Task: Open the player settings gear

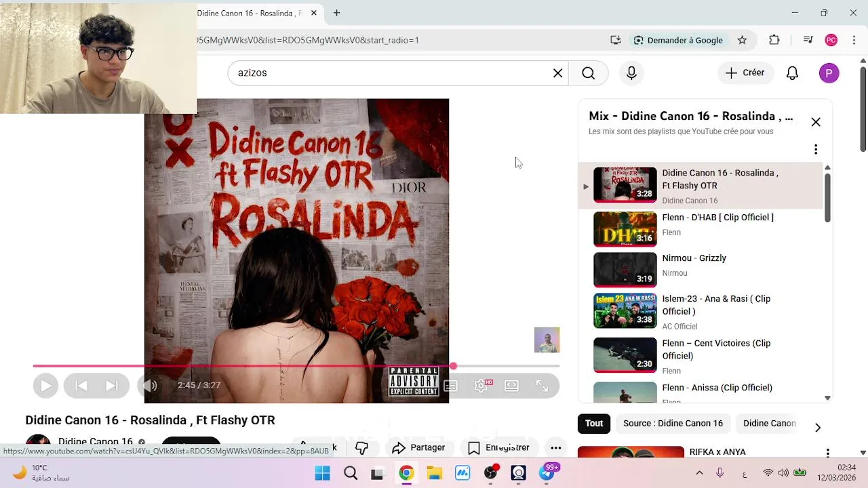Action: [x=481, y=386]
